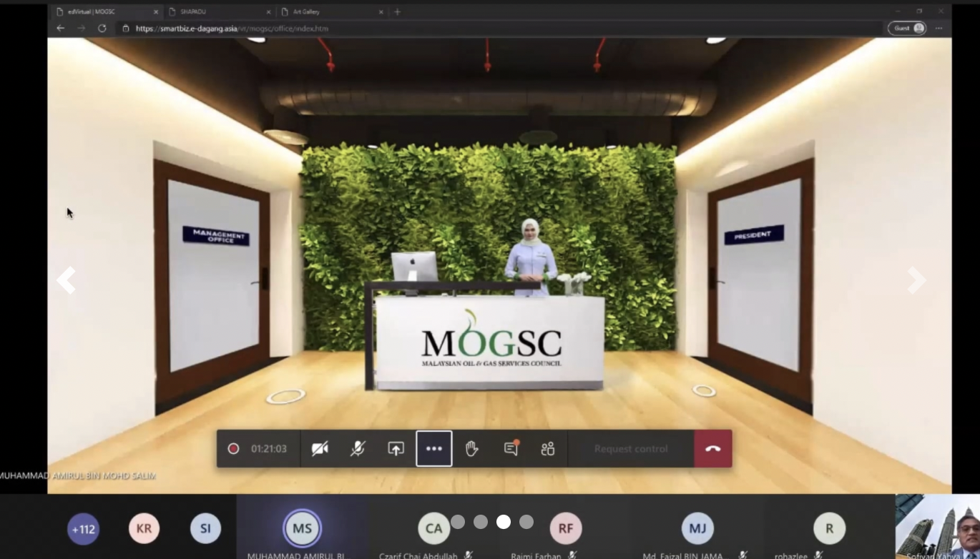This screenshot has width=980, height=559.
Task: Unmute the microphone in meeting toolbar
Action: point(358,449)
